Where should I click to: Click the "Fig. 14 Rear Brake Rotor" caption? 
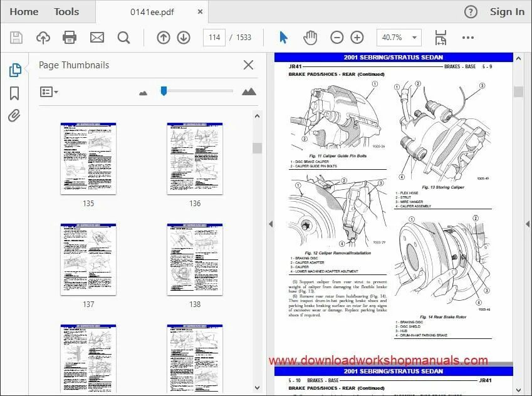pyautogui.click(x=443, y=316)
